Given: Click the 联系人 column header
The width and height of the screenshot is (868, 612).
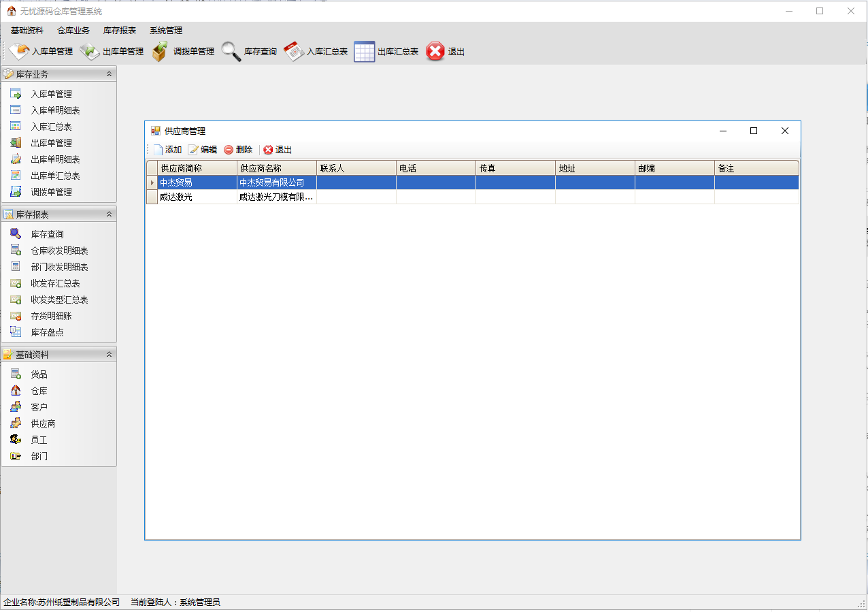Looking at the screenshot, I should point(356,168).
